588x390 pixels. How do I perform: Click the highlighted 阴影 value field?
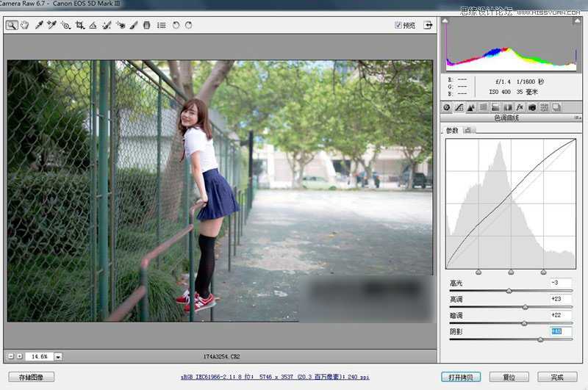pos(561,331)
